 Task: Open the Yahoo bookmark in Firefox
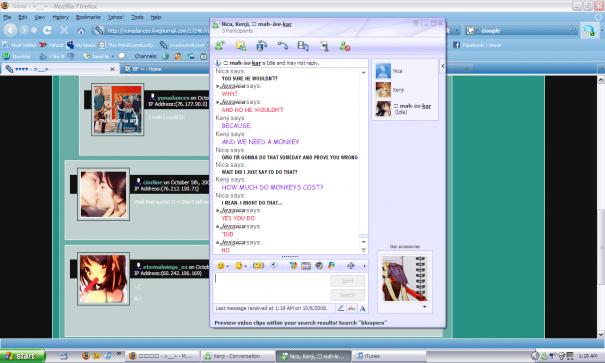[51, 45]
